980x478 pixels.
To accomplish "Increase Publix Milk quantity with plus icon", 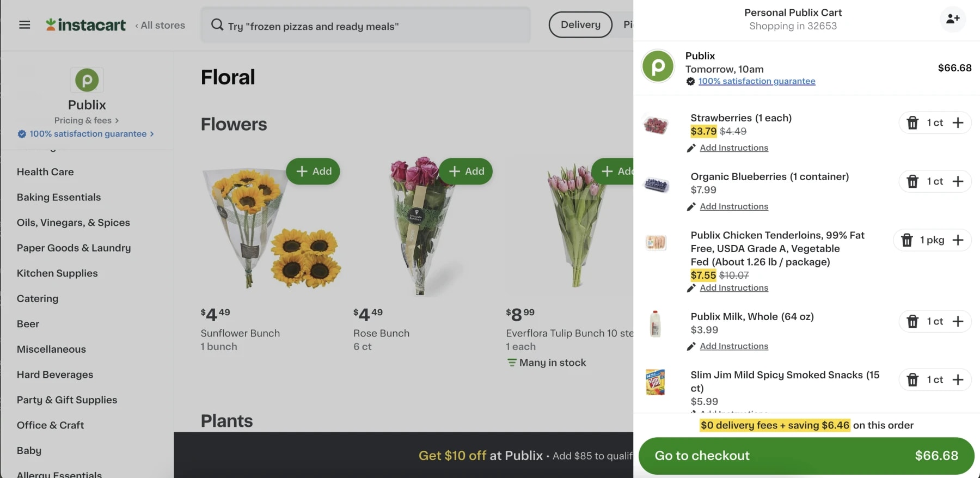I will coord(958,321).
